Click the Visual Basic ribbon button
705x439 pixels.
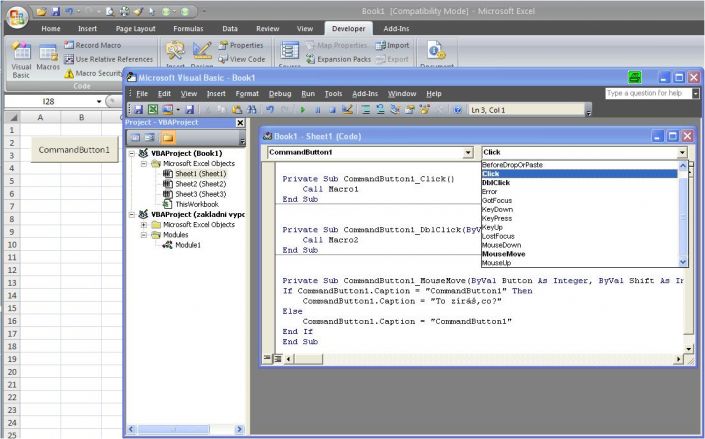pyautogui.click(x=21, y=60)
